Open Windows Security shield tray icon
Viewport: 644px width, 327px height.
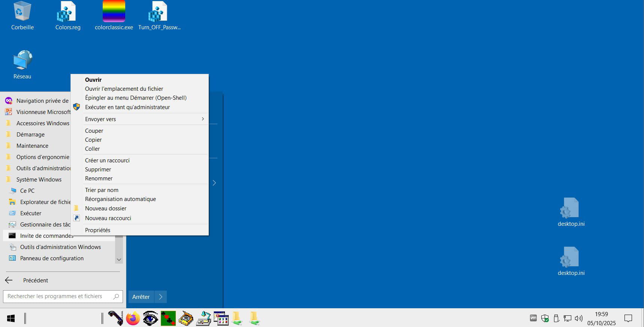pos(545,318)
